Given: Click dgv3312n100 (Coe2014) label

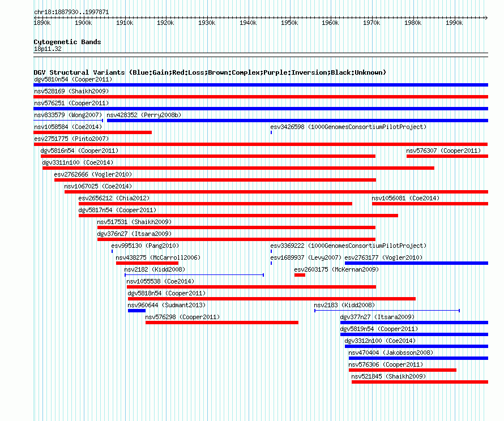Looking at the screenshot, I should pos(380,341).
